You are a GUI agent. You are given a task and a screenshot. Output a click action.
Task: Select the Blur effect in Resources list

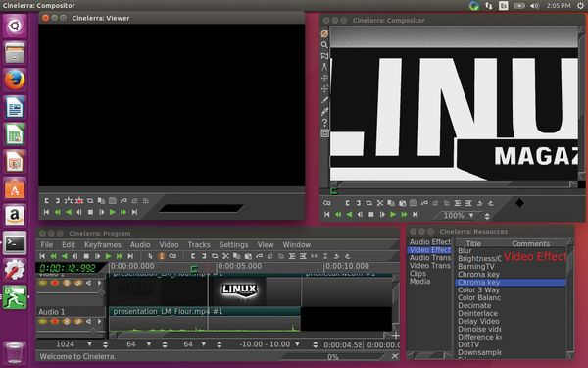(465, 251)
